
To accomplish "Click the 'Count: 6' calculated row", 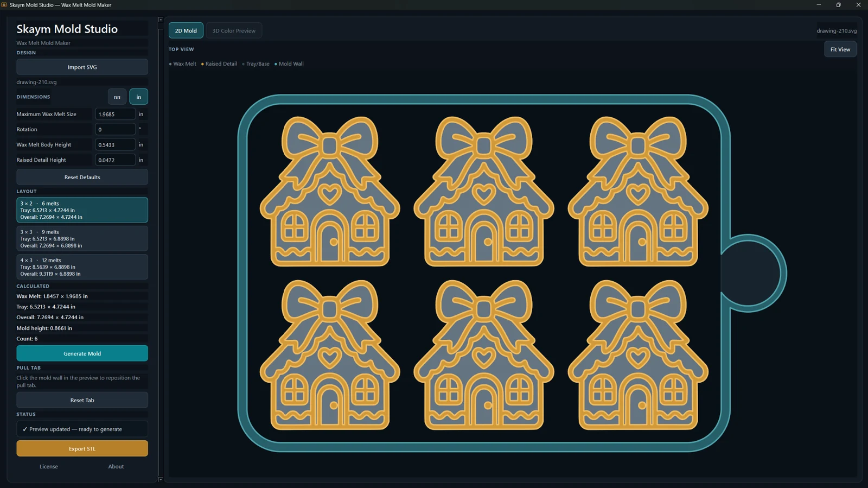I will coord(27,339).
